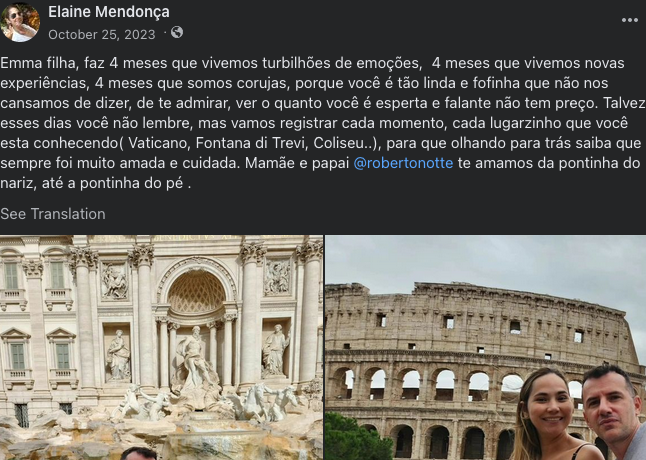The width and height of the screenshot is (646, 460).
Task: Open the Trevi Fountain photo
Action: click(x=162, y=347)
